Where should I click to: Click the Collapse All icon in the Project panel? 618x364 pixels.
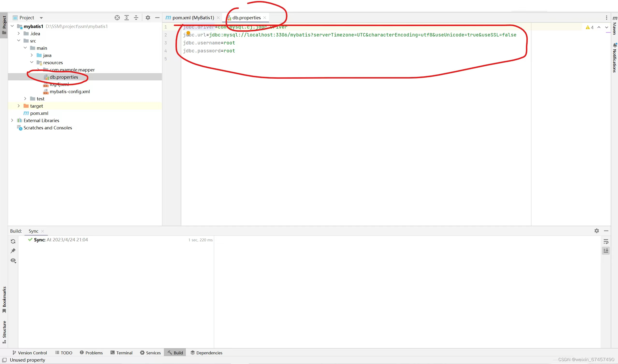click(x=136, y=18)
